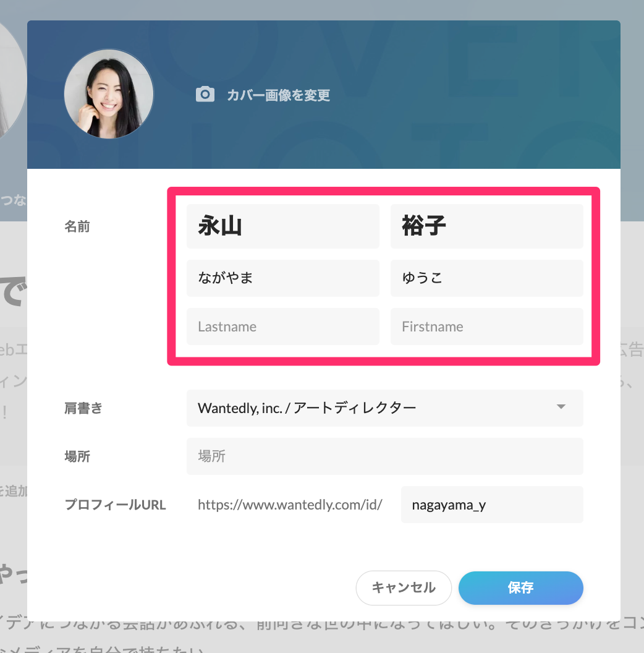Click the empty Lastname field

pos(282,326)
